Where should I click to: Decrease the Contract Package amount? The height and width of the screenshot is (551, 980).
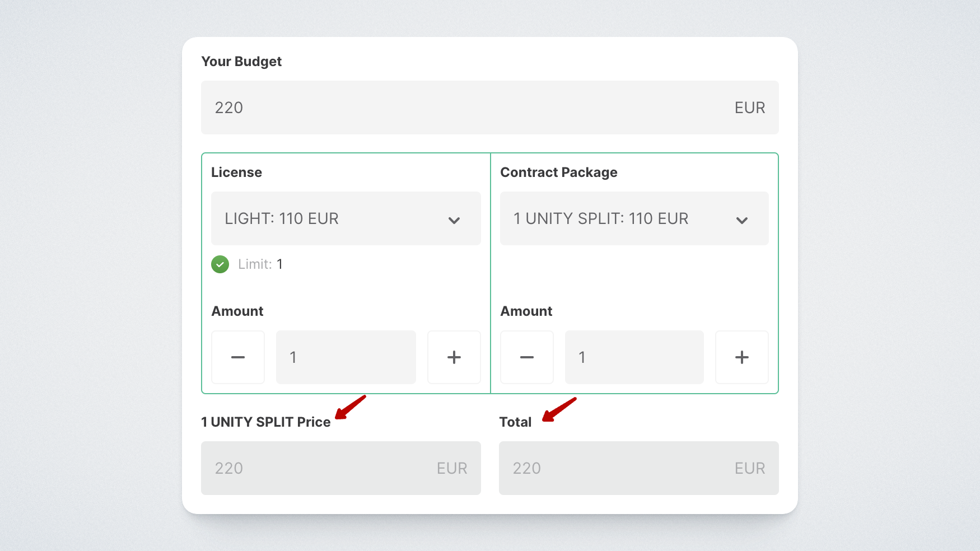click(526, 357)
